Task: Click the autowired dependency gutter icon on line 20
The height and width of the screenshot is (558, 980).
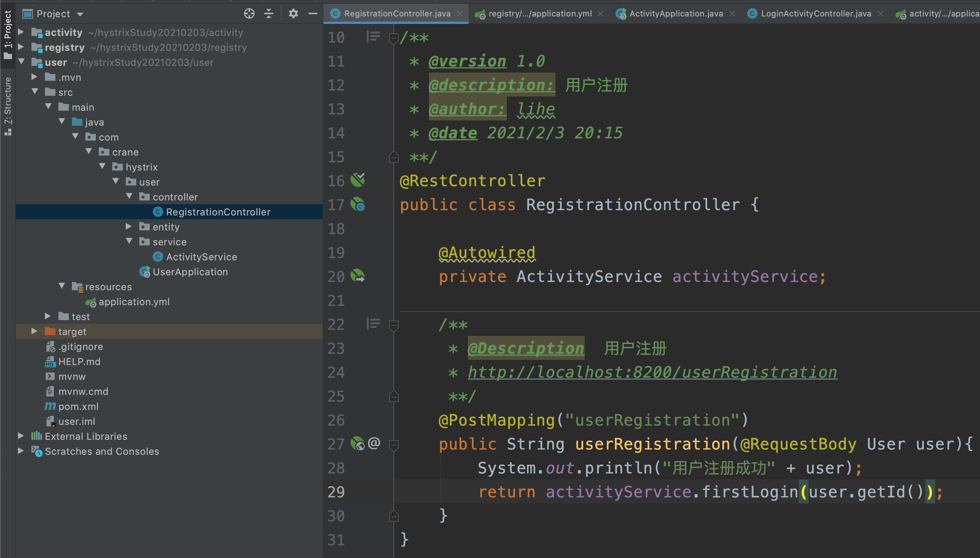Action: (357, 276)
